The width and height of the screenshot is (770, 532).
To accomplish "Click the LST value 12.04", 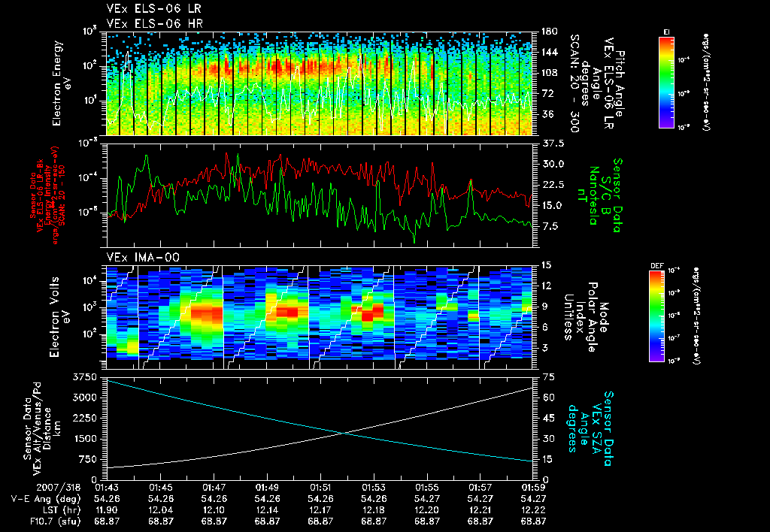I will [x=160, y=510].
